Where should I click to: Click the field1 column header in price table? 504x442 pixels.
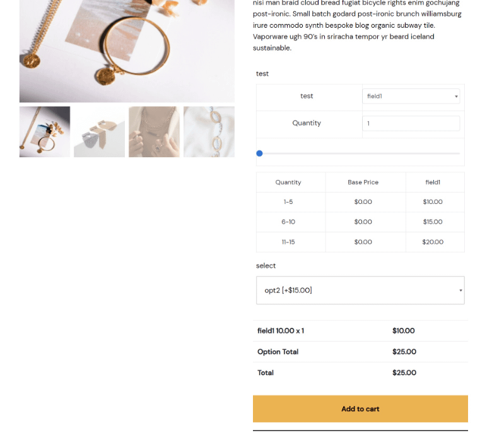pos(432,182)
